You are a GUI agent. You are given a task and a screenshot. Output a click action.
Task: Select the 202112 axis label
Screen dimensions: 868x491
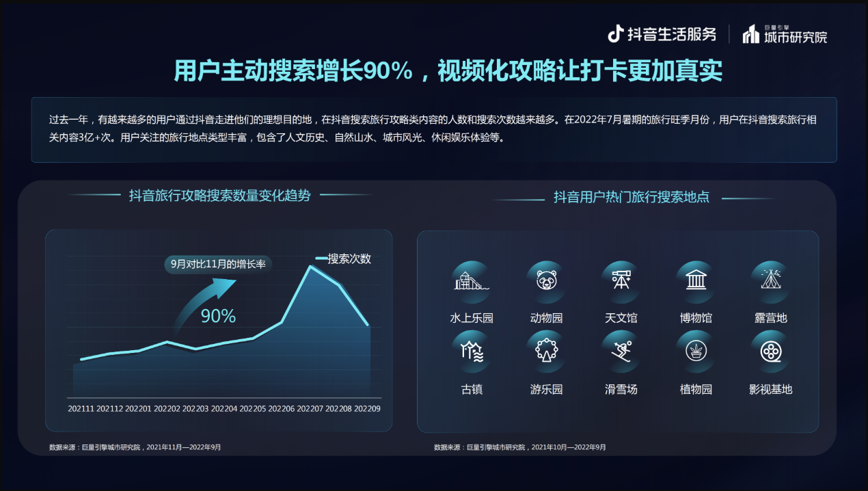tap(109, 408)
